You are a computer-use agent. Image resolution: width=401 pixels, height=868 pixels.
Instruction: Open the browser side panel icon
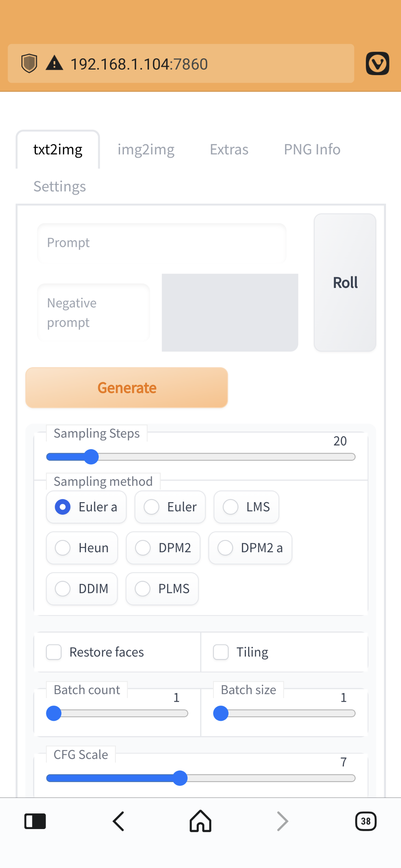[35, 821]
